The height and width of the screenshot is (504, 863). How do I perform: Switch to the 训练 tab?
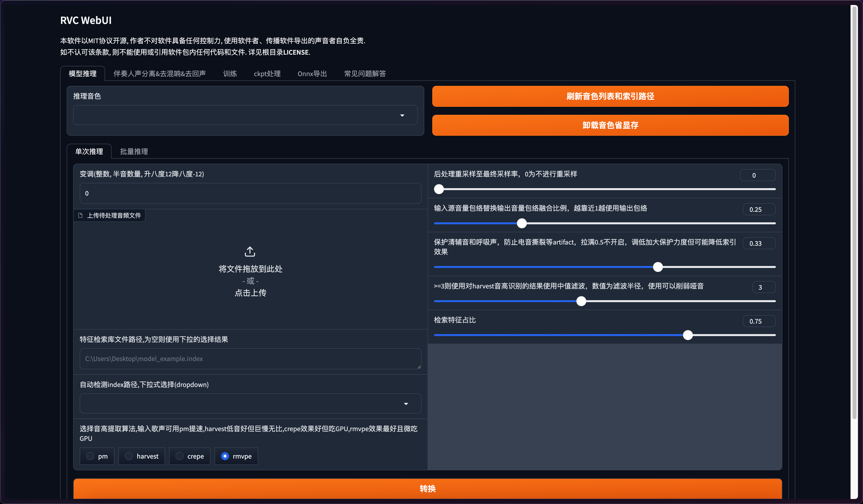tap(230, 74)
